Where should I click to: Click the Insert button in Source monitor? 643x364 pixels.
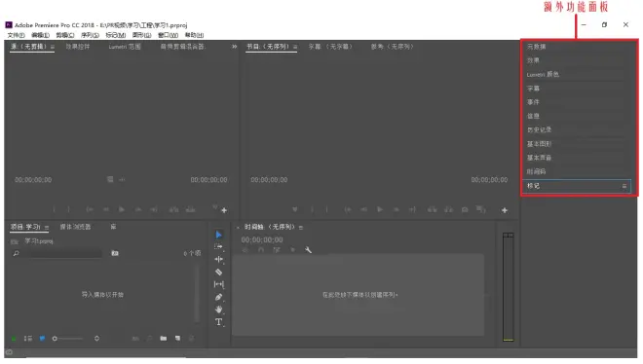click(x=173, y=209)
